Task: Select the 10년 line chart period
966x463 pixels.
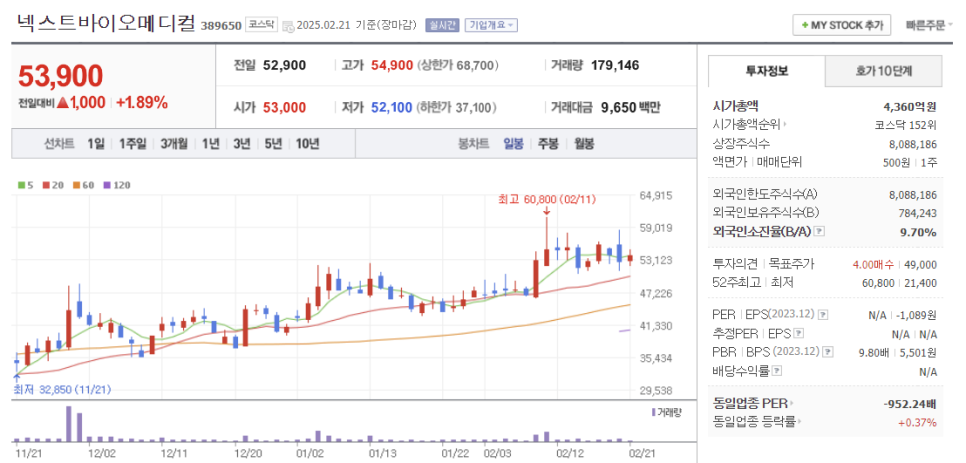Action: click(307, 144)
